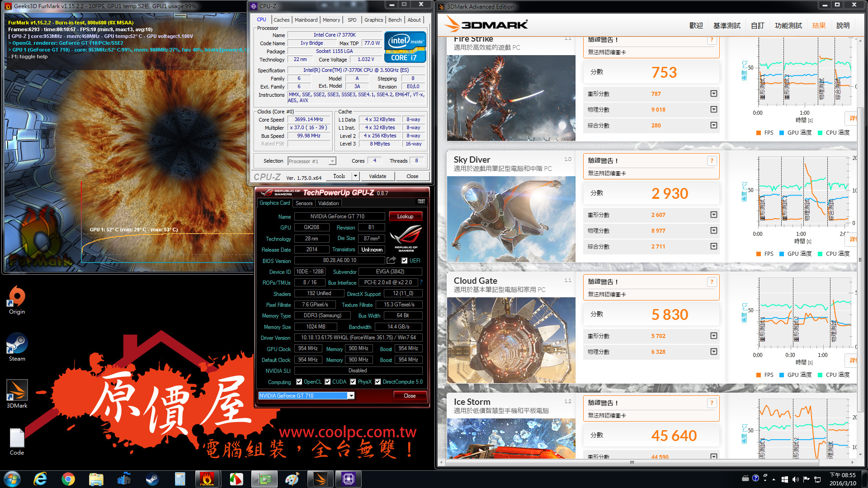Click the Tools button in CPU-Z
The image size is (868, 488).
click(x=339, y=176)
